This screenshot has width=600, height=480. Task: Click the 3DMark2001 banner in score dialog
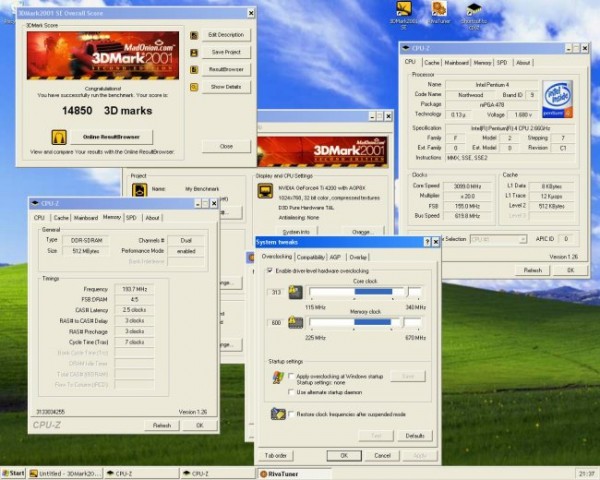103,56
